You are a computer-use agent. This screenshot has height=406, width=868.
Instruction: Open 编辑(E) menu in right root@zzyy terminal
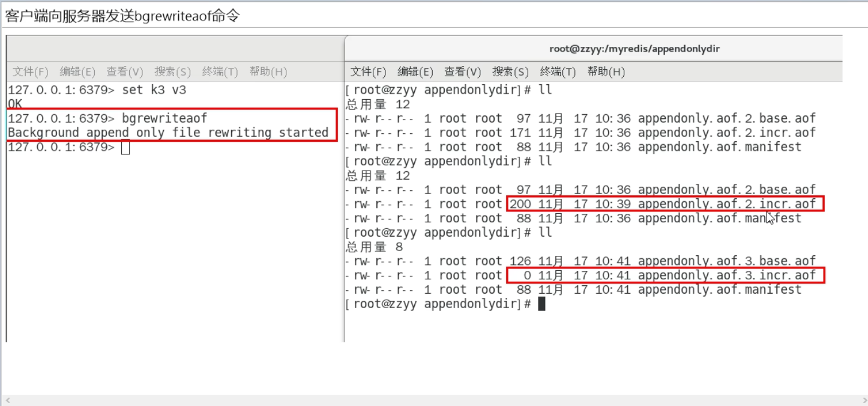[x=415, y=72]
